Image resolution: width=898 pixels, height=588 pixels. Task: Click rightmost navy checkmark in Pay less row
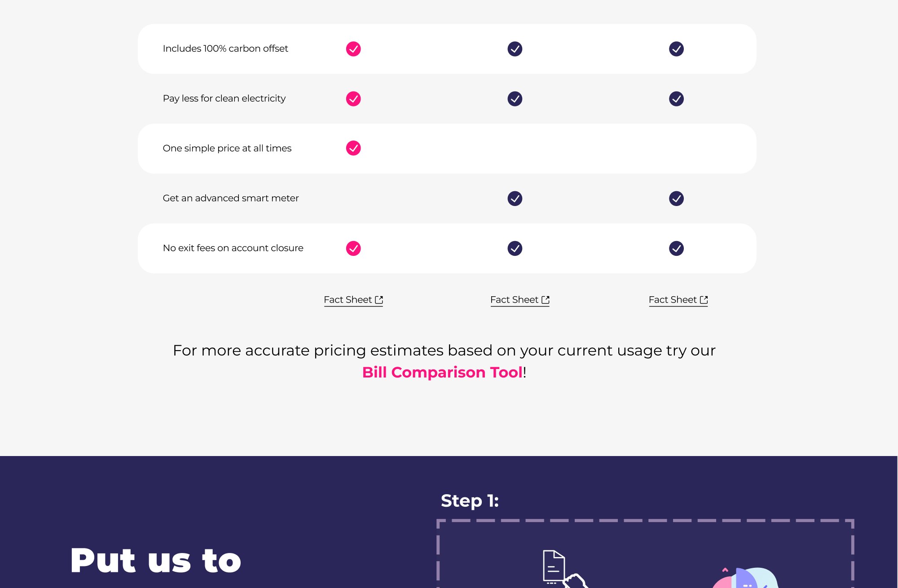tap(676, 99)
